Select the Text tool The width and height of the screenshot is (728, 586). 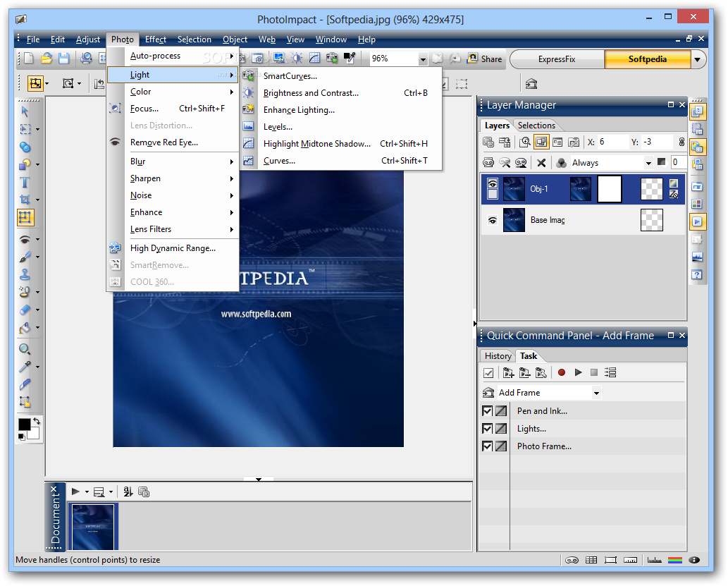click(25, 182)
